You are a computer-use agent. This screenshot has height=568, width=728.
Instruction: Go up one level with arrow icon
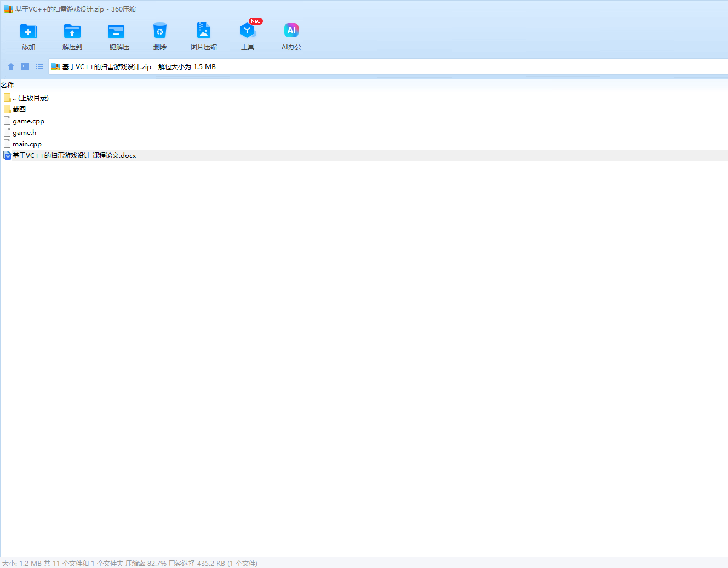click(x=11, y=66)
